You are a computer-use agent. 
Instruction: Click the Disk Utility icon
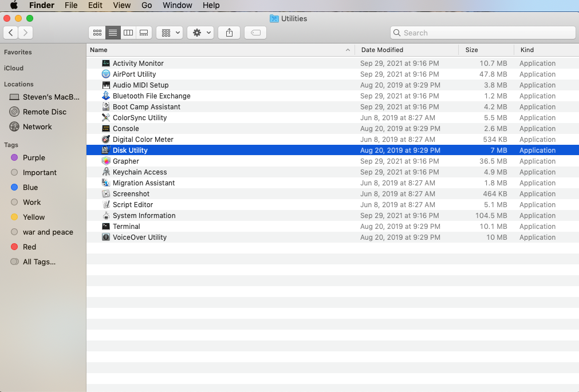pos(106,151)
